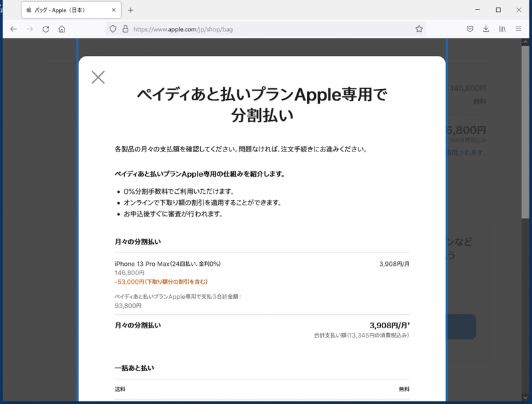Bookmark the page with the star

pyautogui.click(x=419, y=29)
